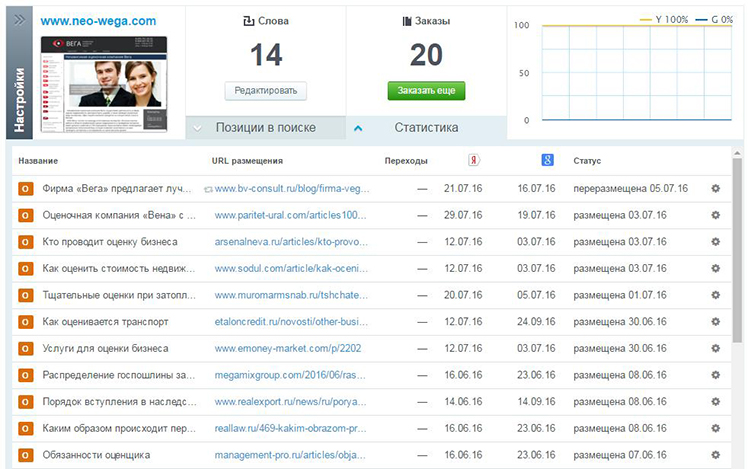The image size is (748, 469).
Task: Open gear settings for Распределение госпошлины row
Action: tap(715, 375)
